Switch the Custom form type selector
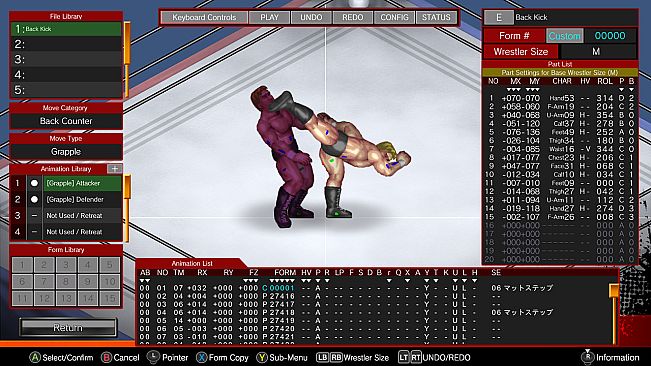Screen dimensions: 651x366 coord(564,36)
